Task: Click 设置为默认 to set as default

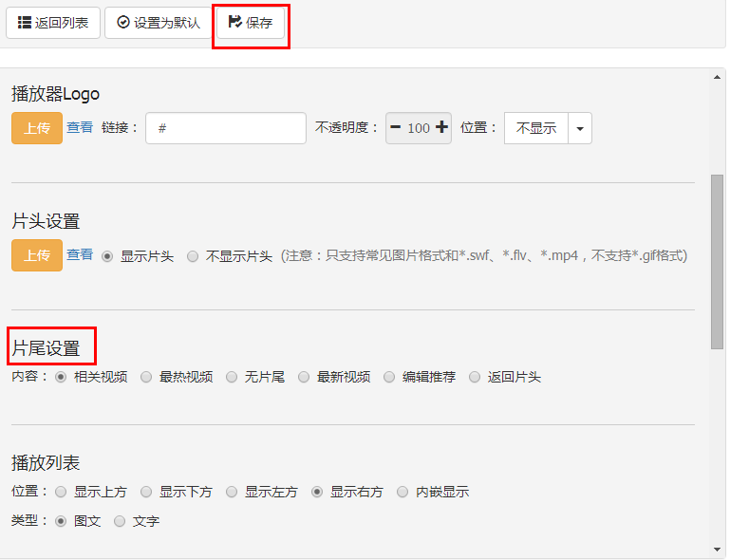Action: coord(158,23)
